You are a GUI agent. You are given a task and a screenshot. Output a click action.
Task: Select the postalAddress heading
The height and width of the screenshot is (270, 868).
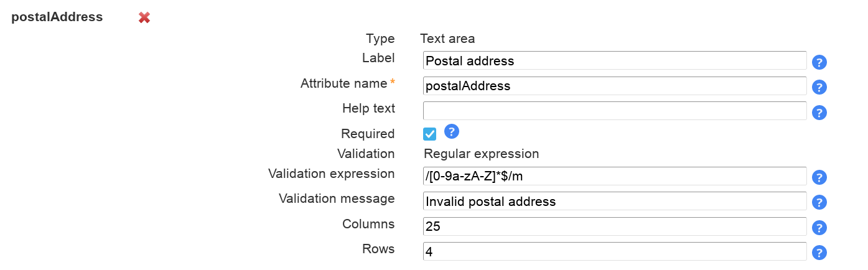[57, 17]
